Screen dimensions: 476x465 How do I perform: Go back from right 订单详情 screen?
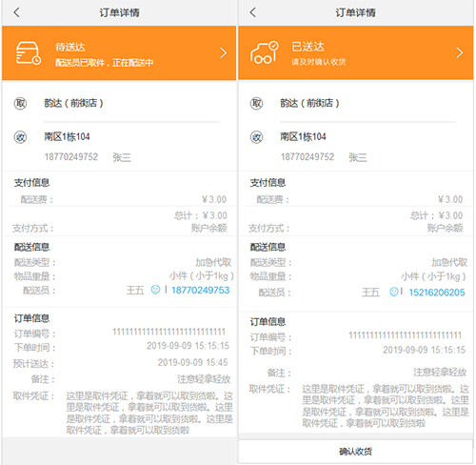[252, 12]
